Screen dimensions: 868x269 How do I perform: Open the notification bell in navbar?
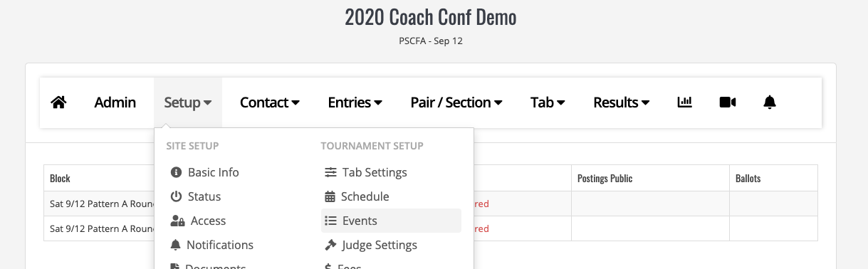770,102
